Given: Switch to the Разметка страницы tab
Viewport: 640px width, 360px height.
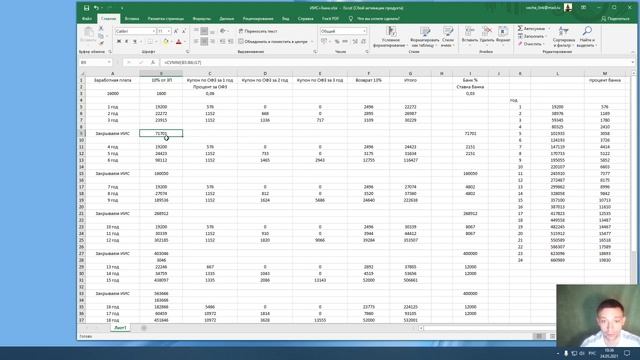Looking at the screenshot, I should point(166,18).
